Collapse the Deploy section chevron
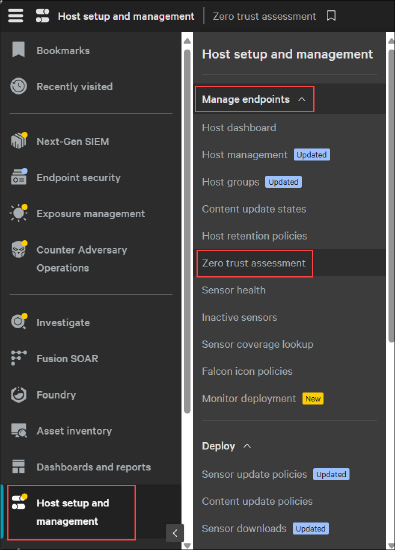The image size is (395, 550). tap(247, 446)
